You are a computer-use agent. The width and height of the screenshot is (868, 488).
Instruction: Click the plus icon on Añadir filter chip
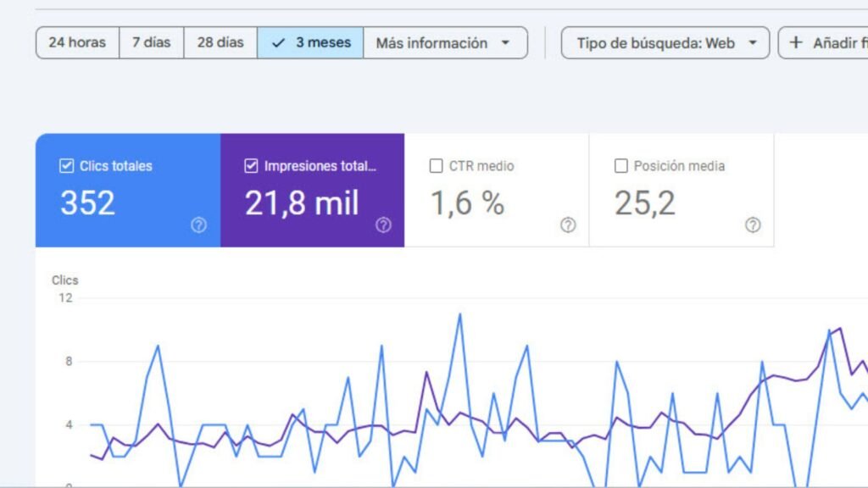click(x=795, y=42)
